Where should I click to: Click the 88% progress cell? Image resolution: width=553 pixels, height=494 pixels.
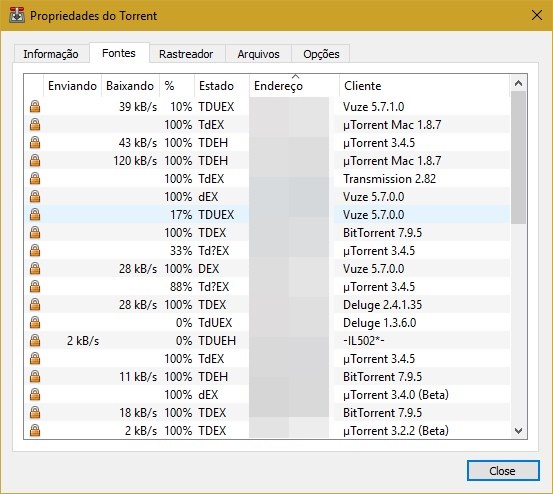click(181, 286)
